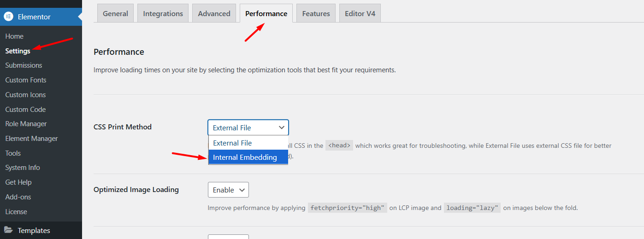
Task: Collapse the CSS Print Method dropdown
Action: click(x=248, y=128)
